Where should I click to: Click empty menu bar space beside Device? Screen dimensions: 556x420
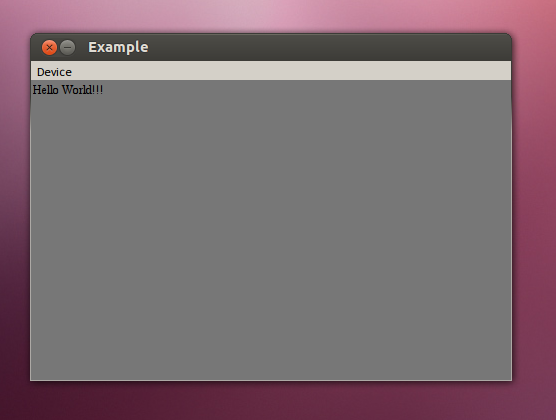pyautogui.click(x=293, y=71)
